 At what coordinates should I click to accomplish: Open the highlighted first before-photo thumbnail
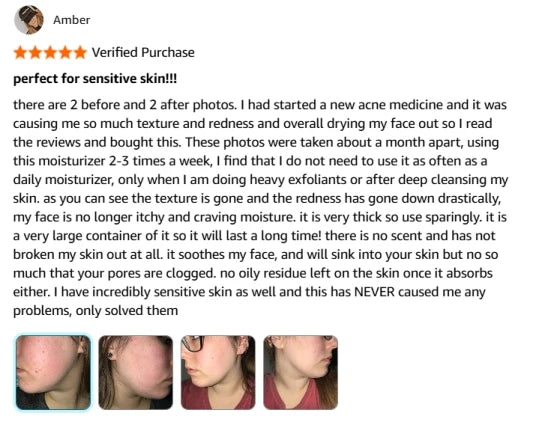(53, 372)
